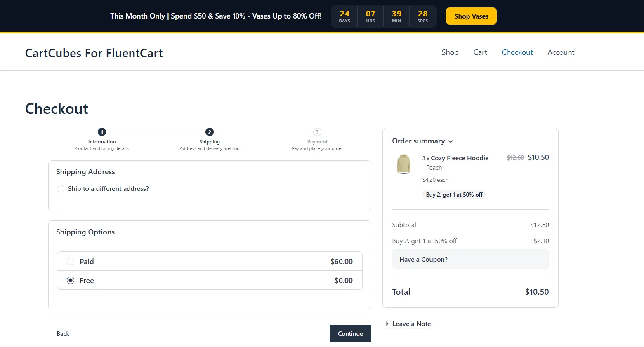Click the 'Pay and place your order' step text

pyautogui.click(x=317, y=148)
